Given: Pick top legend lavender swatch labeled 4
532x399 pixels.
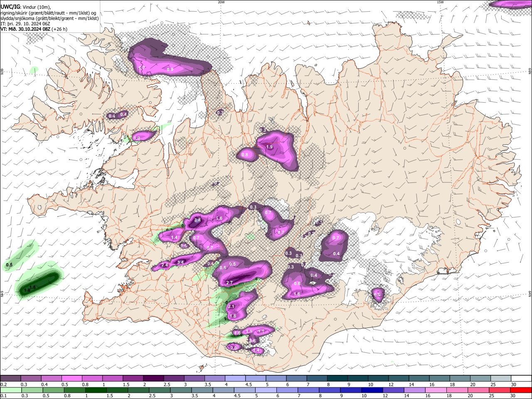Looking at the screenshot, I should [235, 378].
